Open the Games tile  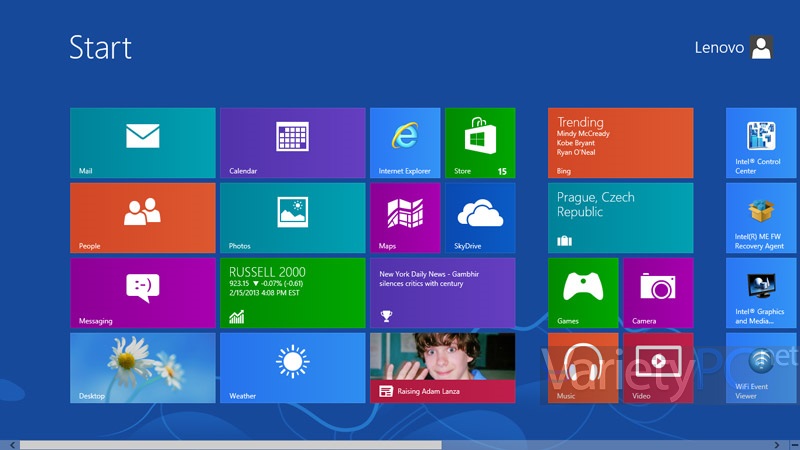click(x=583, y=293)
